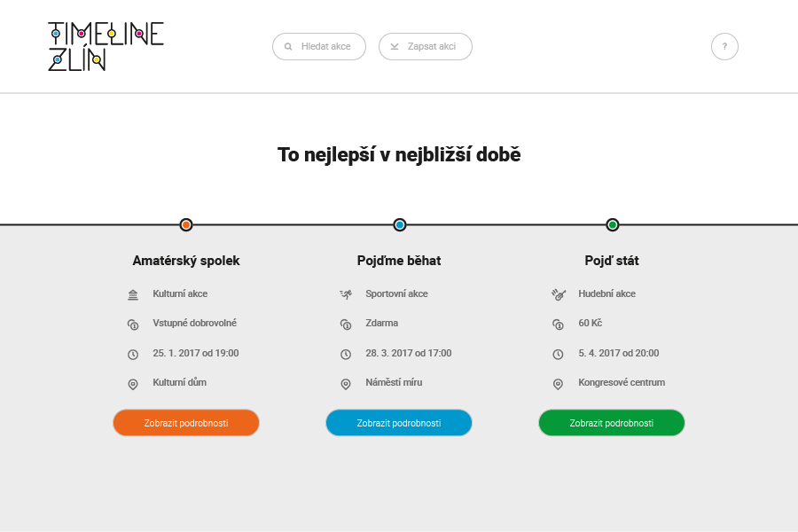The width and height of the screenshot is (798, 532).
Task: Click the download icon in Zapsat akci
Action: click(x=395, y=47)
